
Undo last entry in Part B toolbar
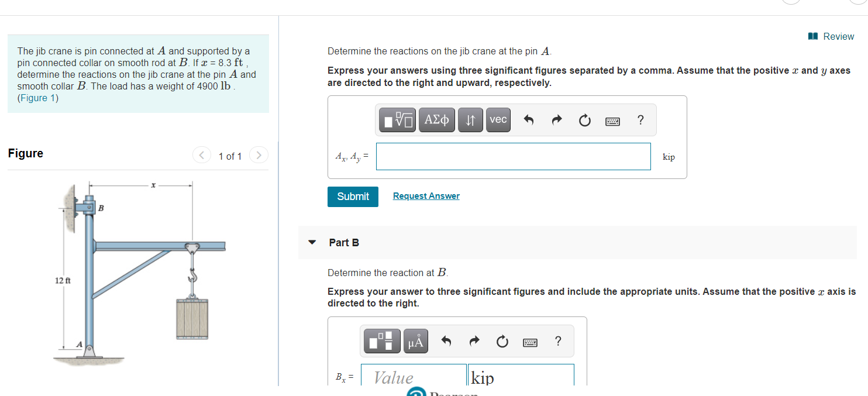pyautogui.click(x=446, y=342)
